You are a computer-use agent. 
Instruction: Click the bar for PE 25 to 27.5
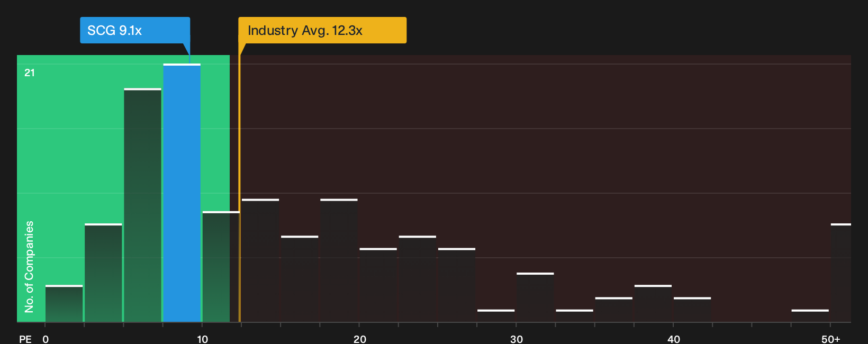coord(457,285)
